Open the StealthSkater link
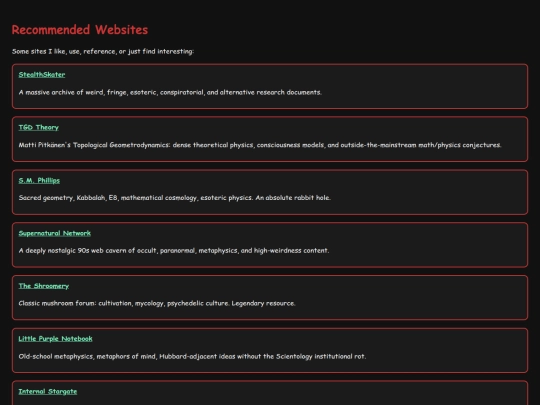 (x=42, y=74)
